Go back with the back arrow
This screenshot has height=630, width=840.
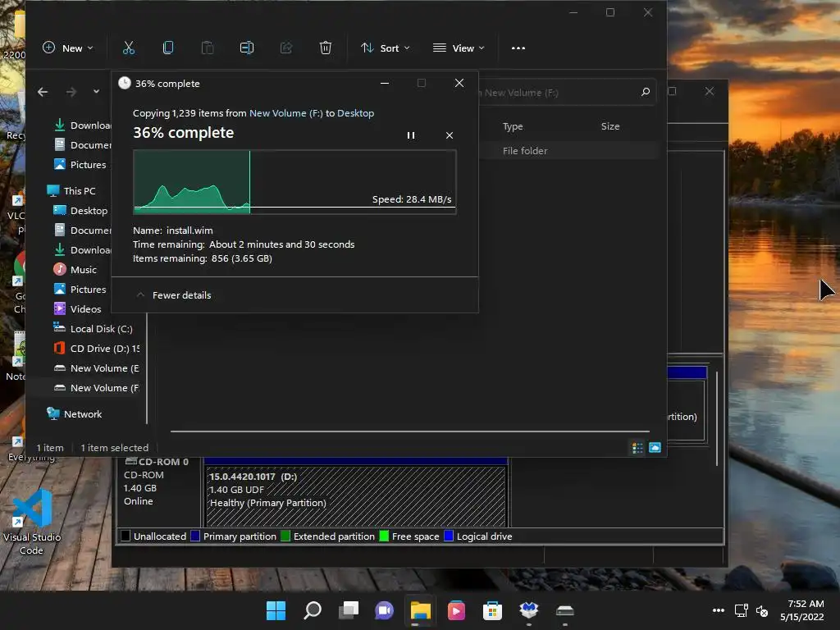43,92
